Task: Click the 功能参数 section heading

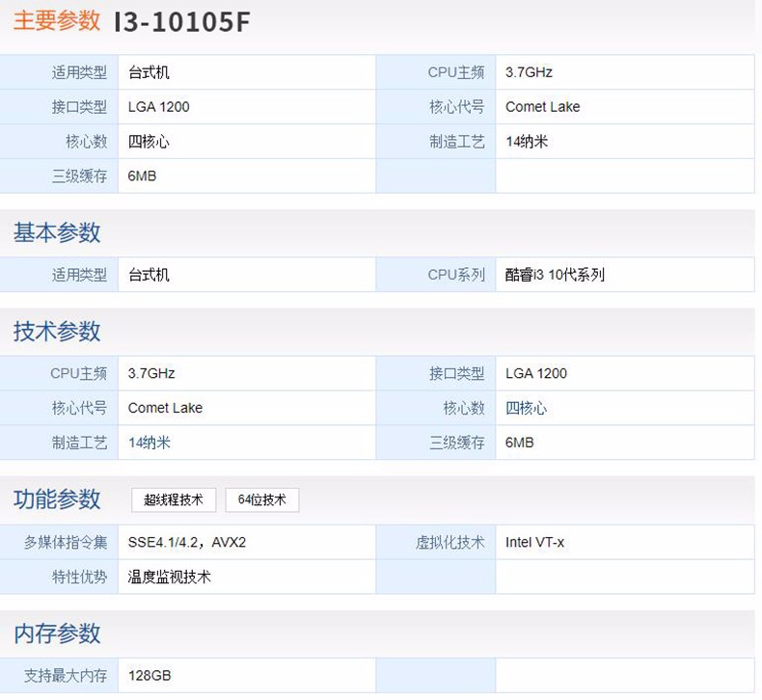Action: pyautogui.click(x=57, y=499)
